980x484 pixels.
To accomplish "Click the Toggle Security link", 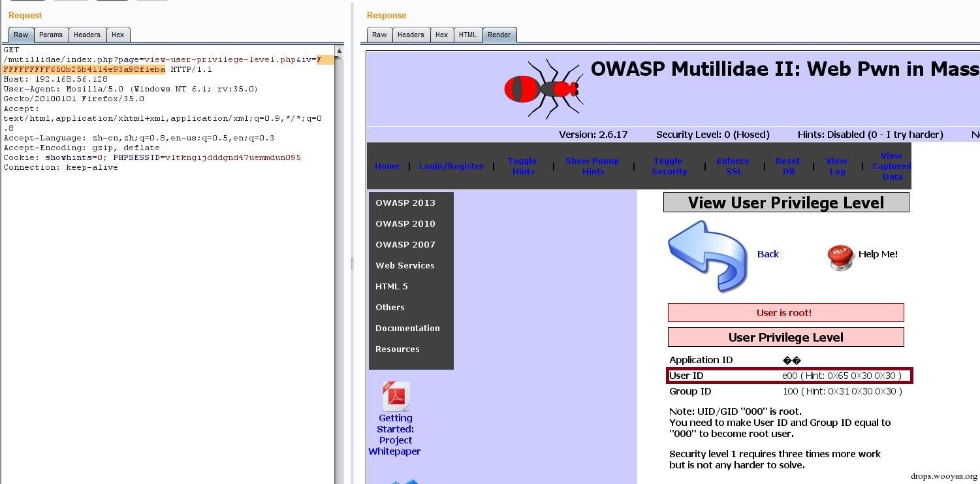I will (x=669, y=166).
